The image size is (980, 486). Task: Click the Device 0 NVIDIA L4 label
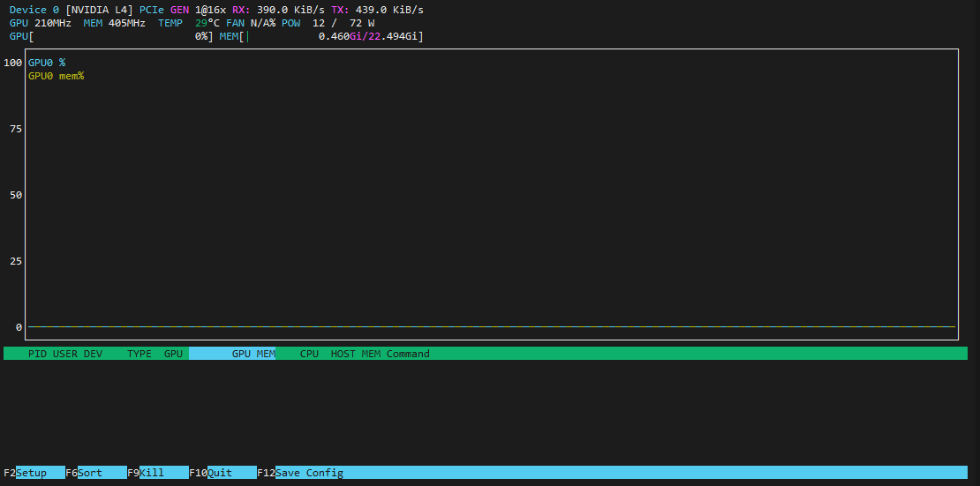tap(71, 10)
